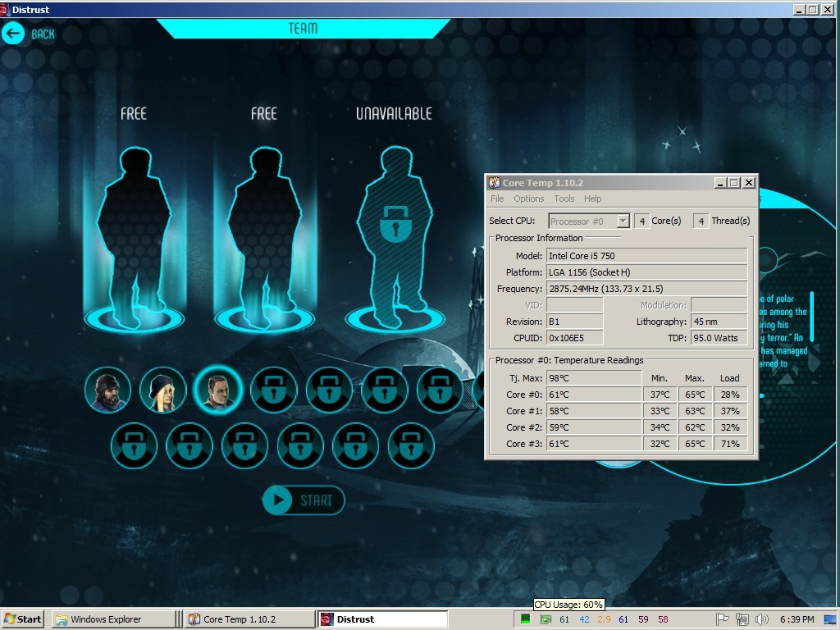
Task: Click the TEAM header tab
Action: coord(304,29)
